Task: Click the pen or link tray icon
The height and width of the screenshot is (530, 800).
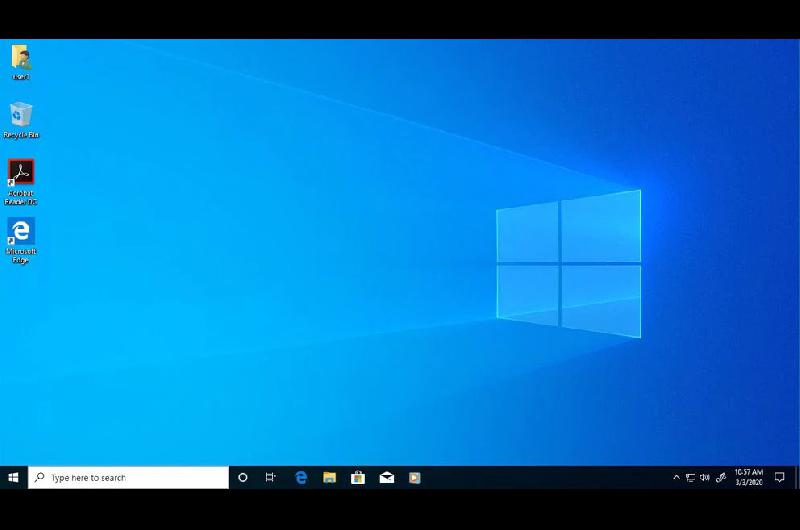Action: tap(721, 477)
